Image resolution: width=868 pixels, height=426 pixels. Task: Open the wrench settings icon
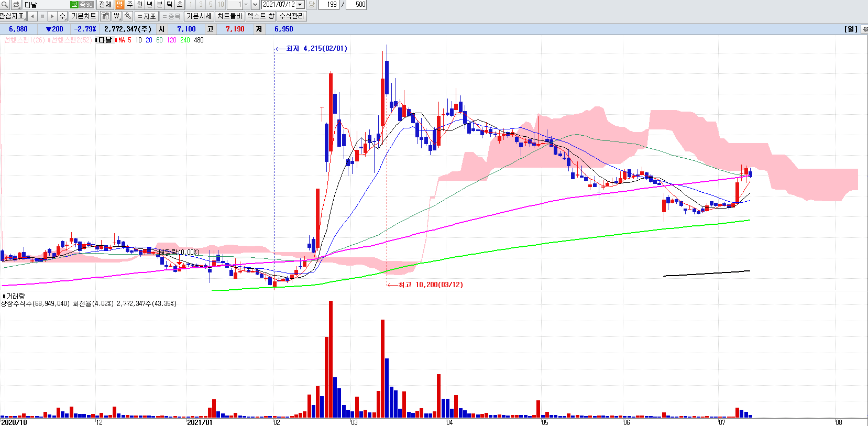(x=128, y=16)
